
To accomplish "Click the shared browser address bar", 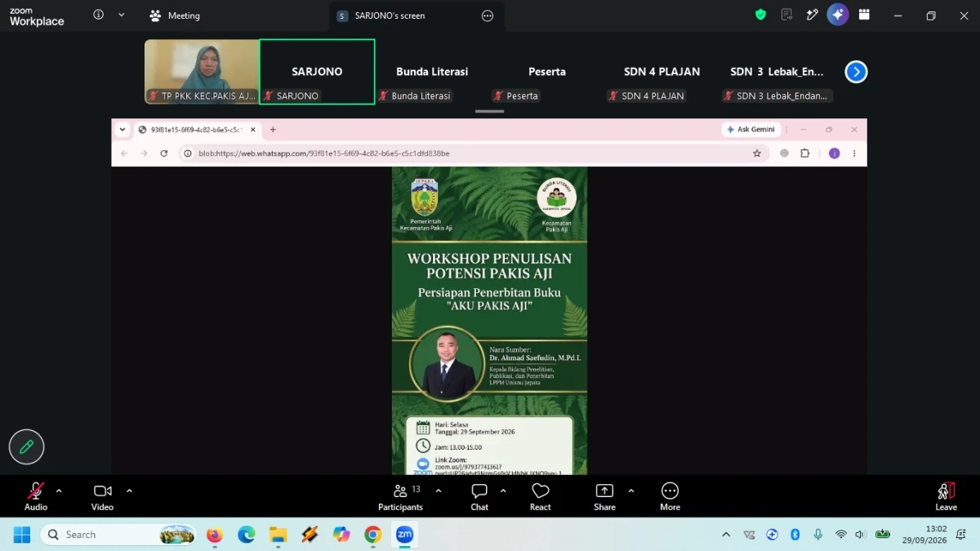I will pyautogui.click(x=474, y=153).
